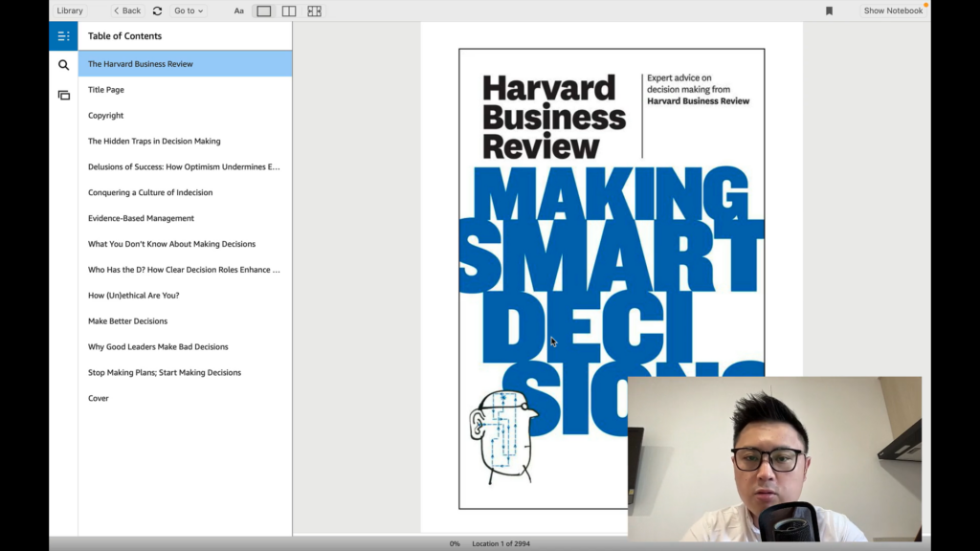980x551 pixels.
Task: Open The Hidden Traps in Decision Making
Action: click(x=185, y=142)
